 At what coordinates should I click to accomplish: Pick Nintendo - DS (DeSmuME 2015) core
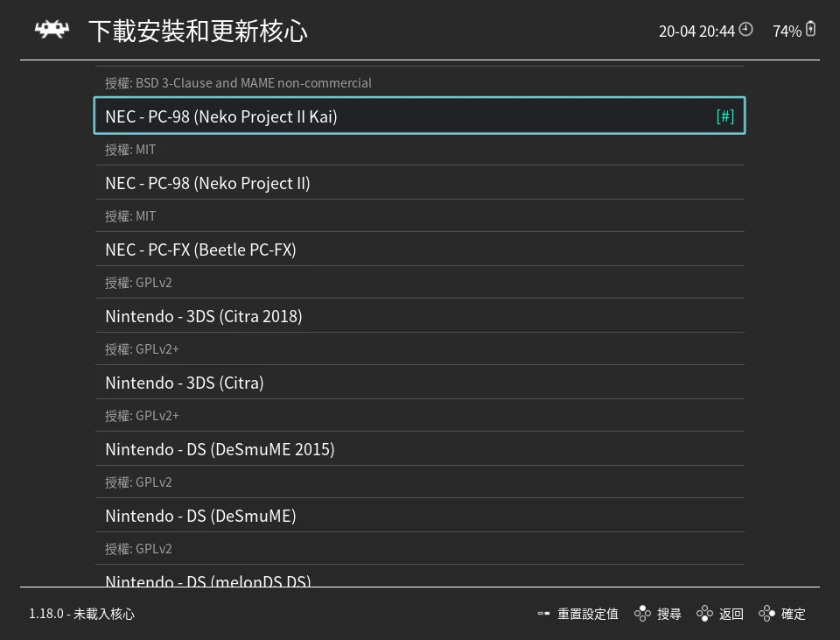pos(419,448)
